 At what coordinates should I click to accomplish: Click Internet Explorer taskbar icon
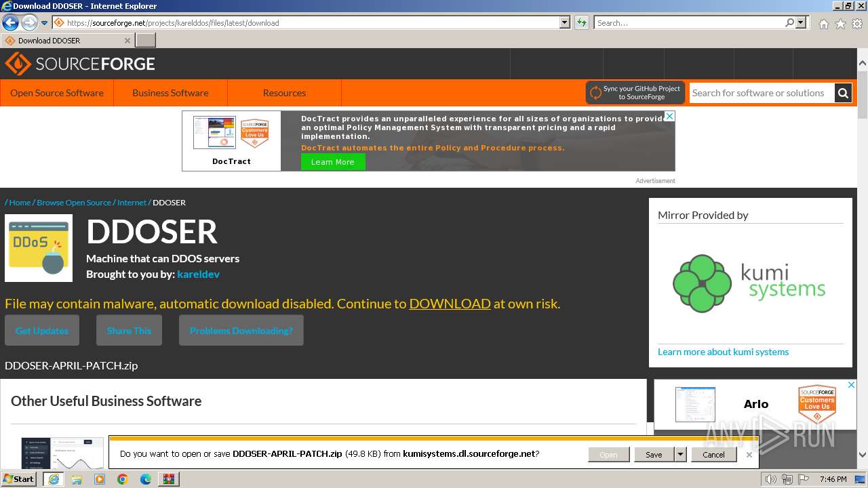54,479
